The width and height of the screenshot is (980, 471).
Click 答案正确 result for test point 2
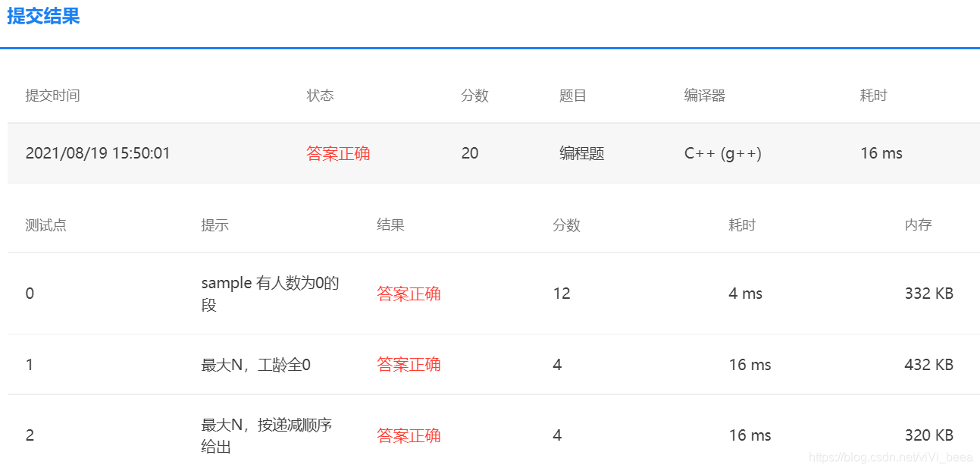point(409,435)
